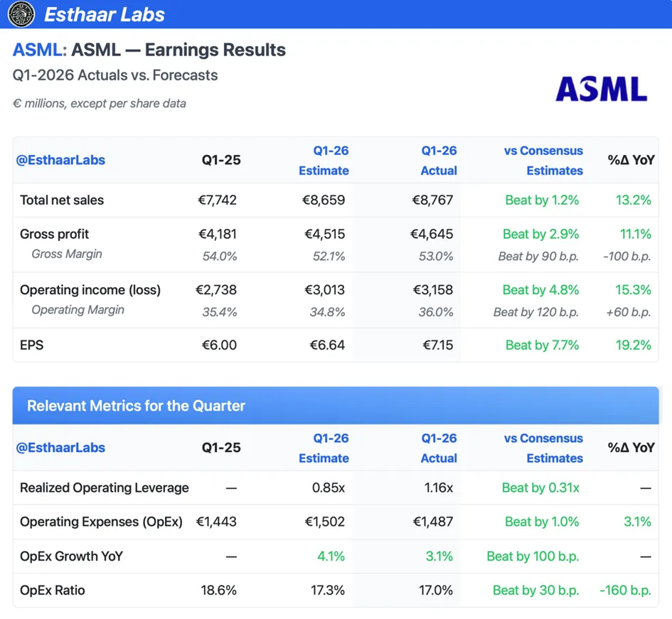Click the "Beat by 90 b.p." text
This screenshot has height=619, width=672.
tap(539, 256)
